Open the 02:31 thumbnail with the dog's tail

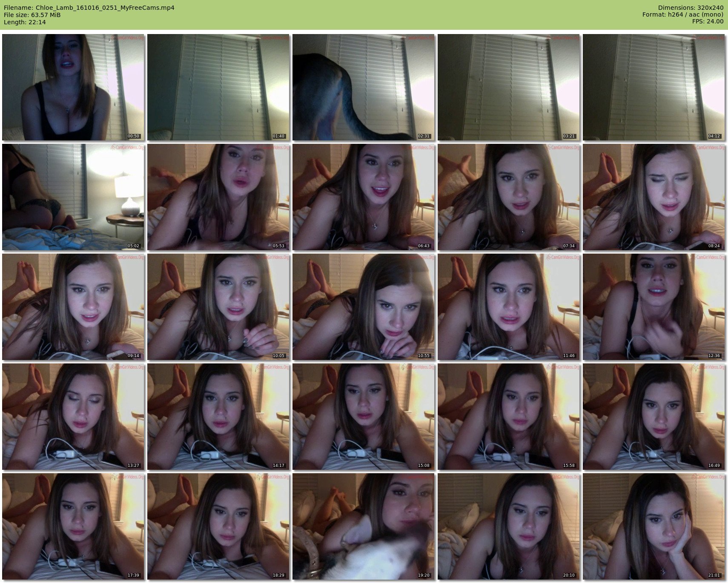364,87
